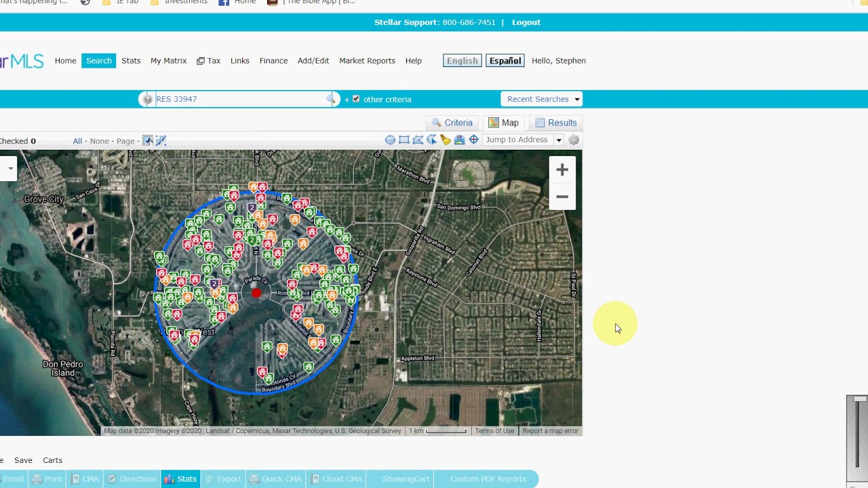Select the draw polygon shape map tool
Viewport: 868px width, 488px height.
coord(418,140)
